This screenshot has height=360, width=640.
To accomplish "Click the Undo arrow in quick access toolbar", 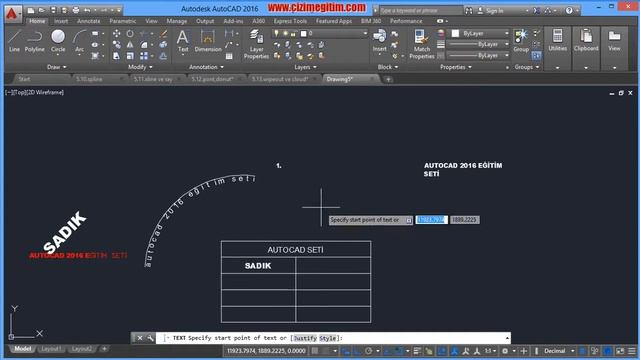I will (87, 10).
